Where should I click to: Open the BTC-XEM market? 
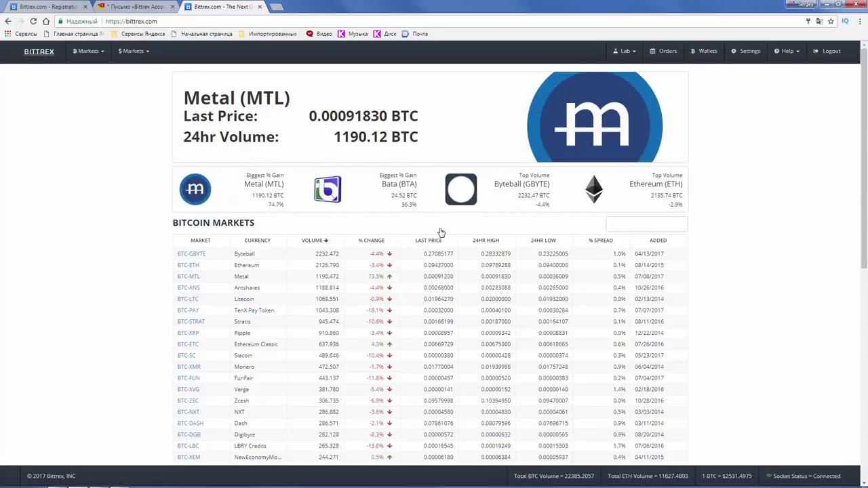[x=189, y=457]
